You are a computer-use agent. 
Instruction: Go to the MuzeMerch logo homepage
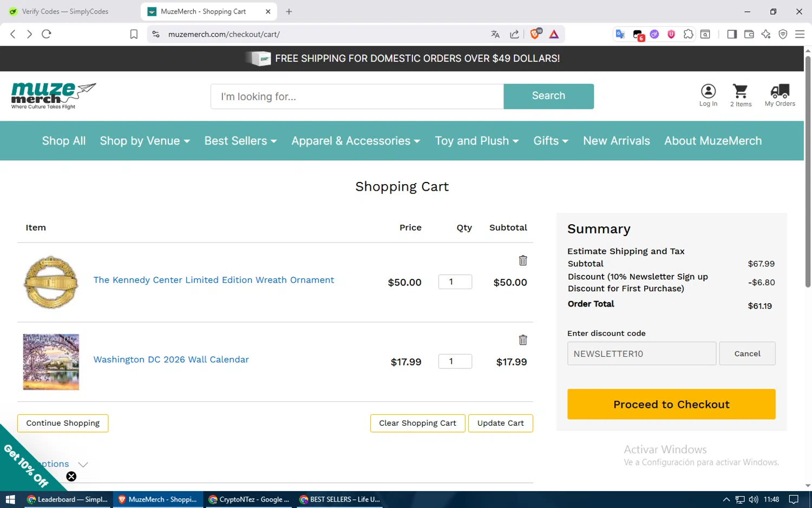[x=54, y=96]
